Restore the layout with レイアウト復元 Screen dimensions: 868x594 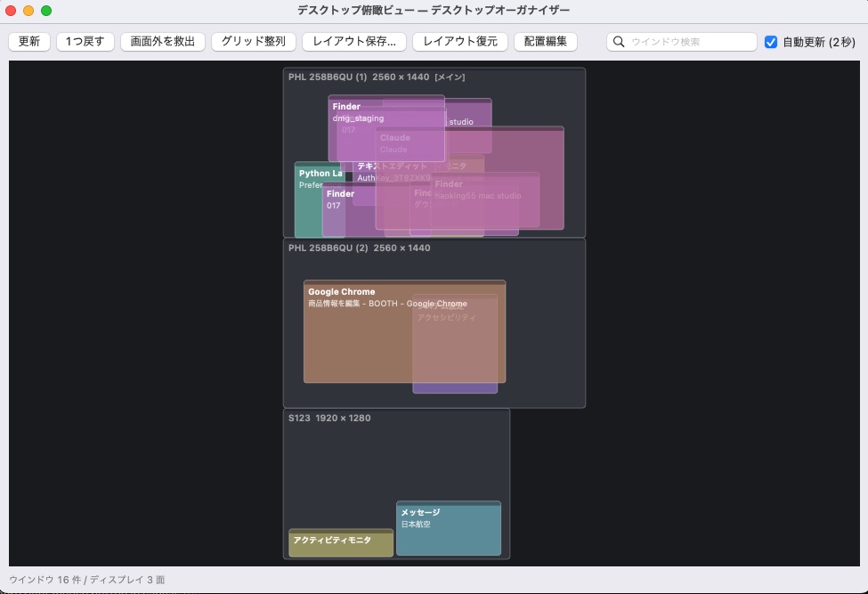point(460,42)
